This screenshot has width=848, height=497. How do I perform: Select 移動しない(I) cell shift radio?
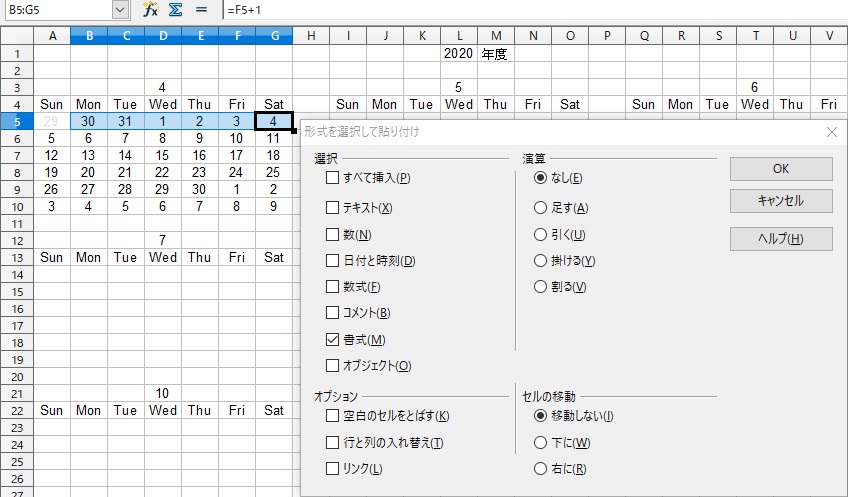540,415
